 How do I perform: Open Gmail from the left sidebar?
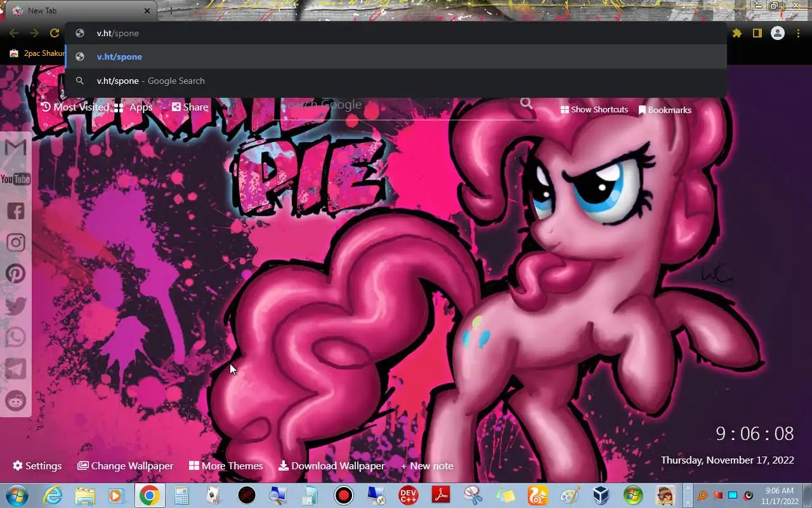(15, 147)
